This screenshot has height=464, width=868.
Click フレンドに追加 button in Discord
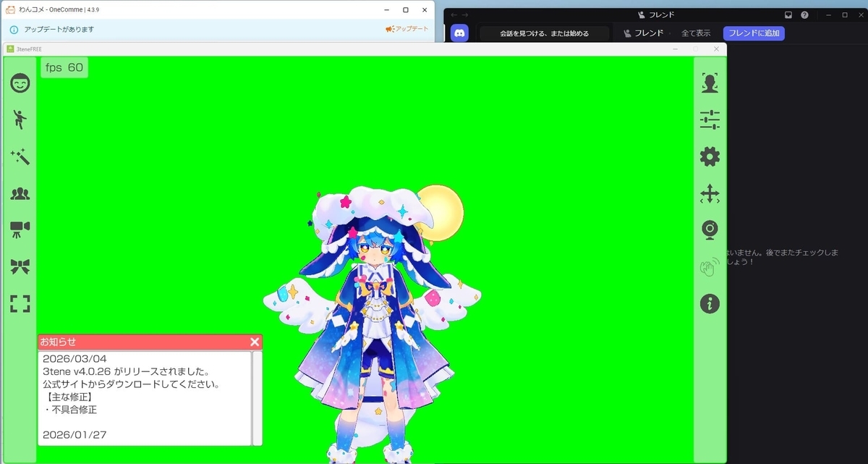(754, 33)
